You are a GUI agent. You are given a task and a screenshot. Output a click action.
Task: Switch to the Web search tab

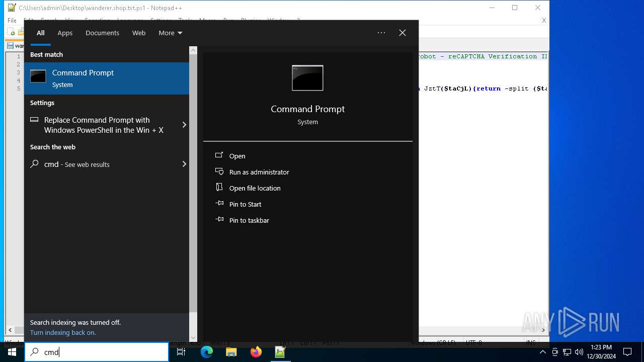(139, 33)
